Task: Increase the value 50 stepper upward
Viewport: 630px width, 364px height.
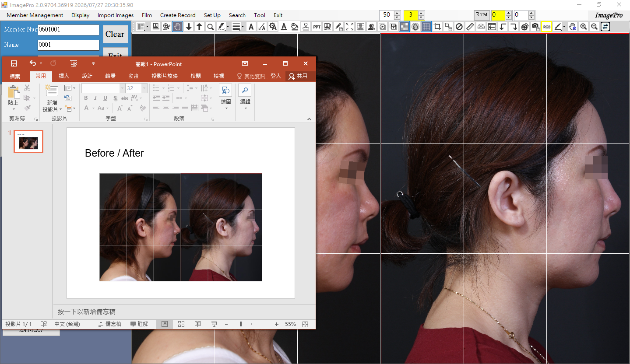Action: tap(397, 13)
